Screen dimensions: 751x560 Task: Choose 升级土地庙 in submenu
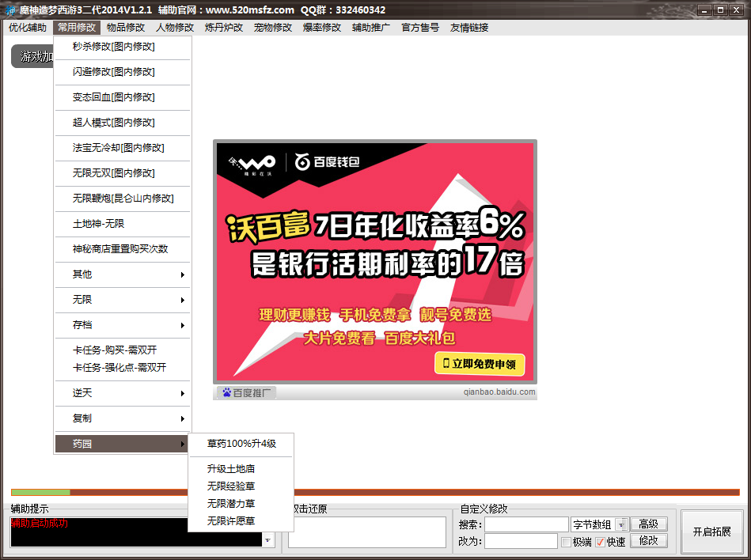tap(241, 469)
